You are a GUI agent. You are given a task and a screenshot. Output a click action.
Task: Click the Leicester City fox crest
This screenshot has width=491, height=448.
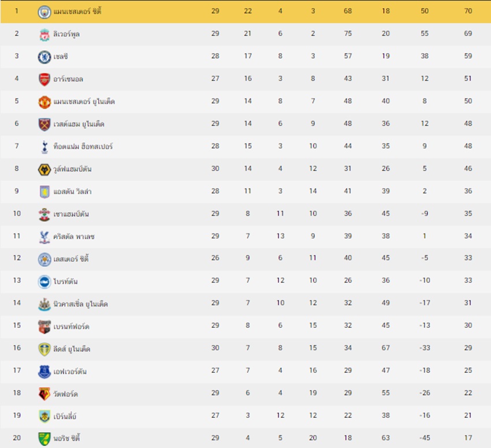point(44,258)
